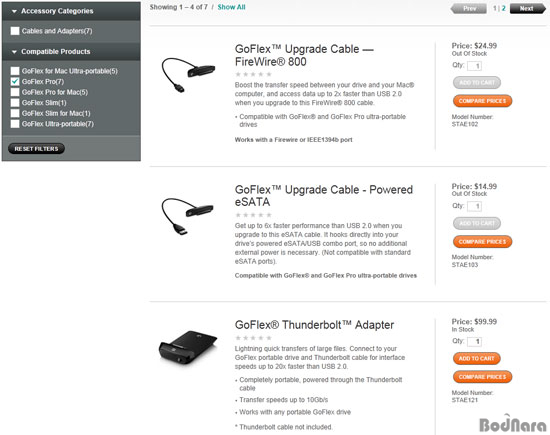Click the Thunderbolt Adapter quantity field

[475, 341]
